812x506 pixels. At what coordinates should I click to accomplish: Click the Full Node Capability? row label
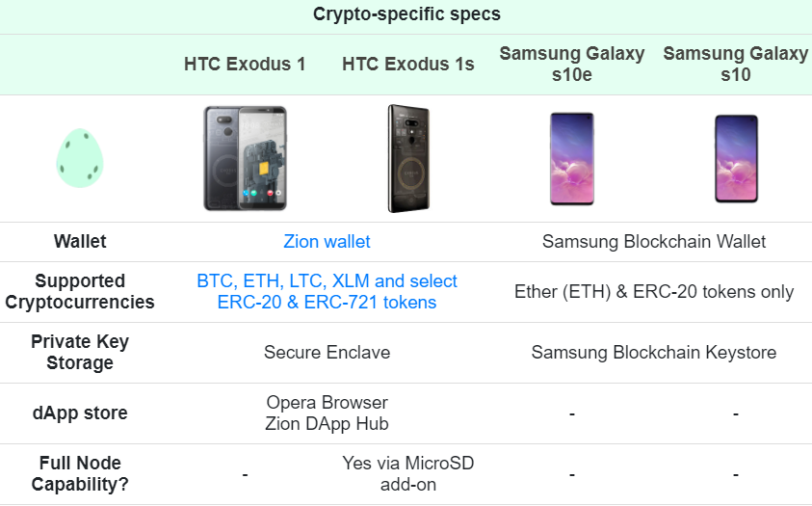point(80,473)
